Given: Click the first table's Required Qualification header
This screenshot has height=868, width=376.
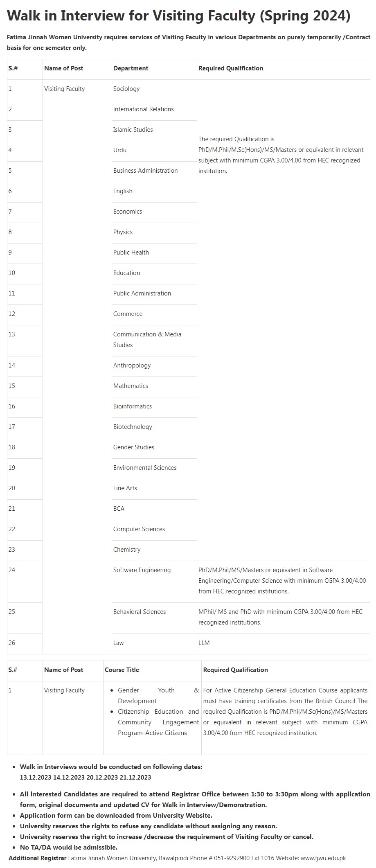Looking at the screenshot, I should tap(231, 68).
